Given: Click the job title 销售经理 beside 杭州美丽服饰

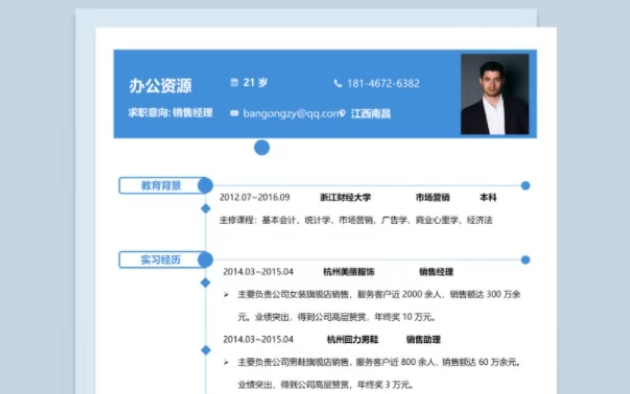Looking at the screenshot, I should pos(436,272).
